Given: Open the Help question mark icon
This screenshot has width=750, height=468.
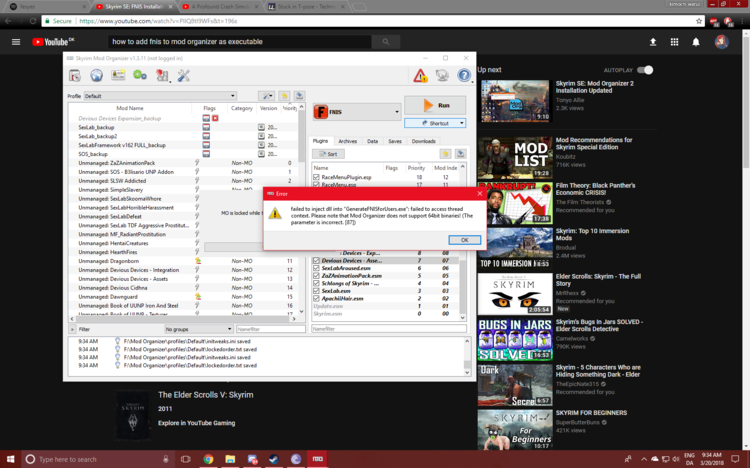Looking at the screenshot, I should (464, 76).
